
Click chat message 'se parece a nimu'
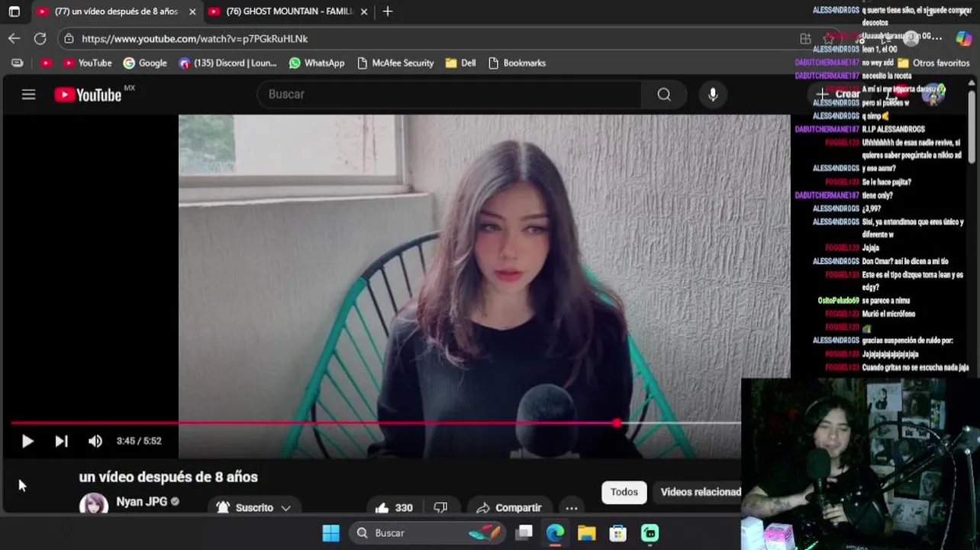pyautogui.click(x=885, y=300)
